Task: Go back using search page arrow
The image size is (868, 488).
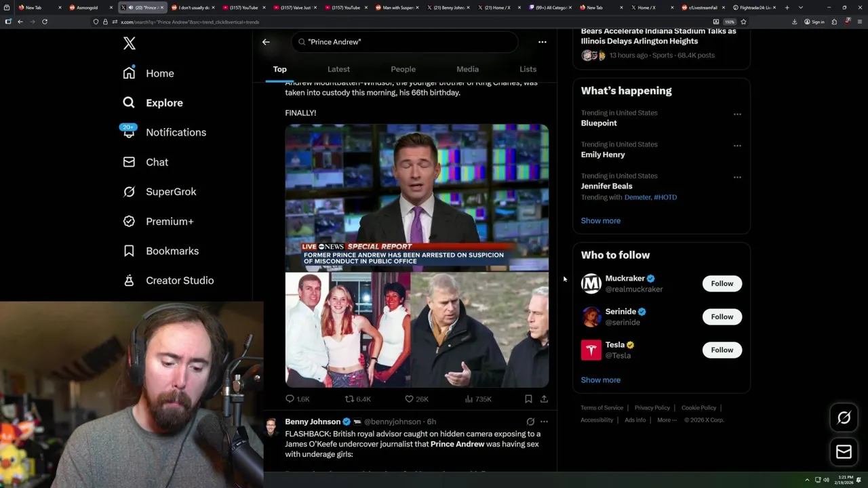Action: (266, 42)
